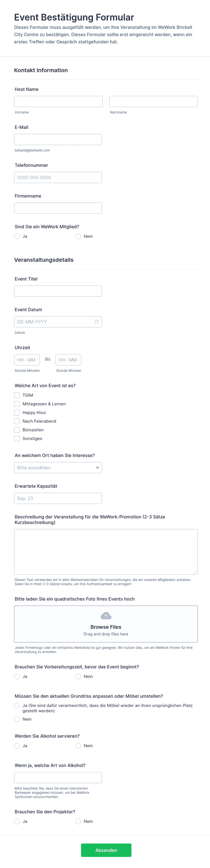The height and width of the screenshot is (868, 210).
Task: Select Ja for needing the Projektor
Action: tap(17, 822)
